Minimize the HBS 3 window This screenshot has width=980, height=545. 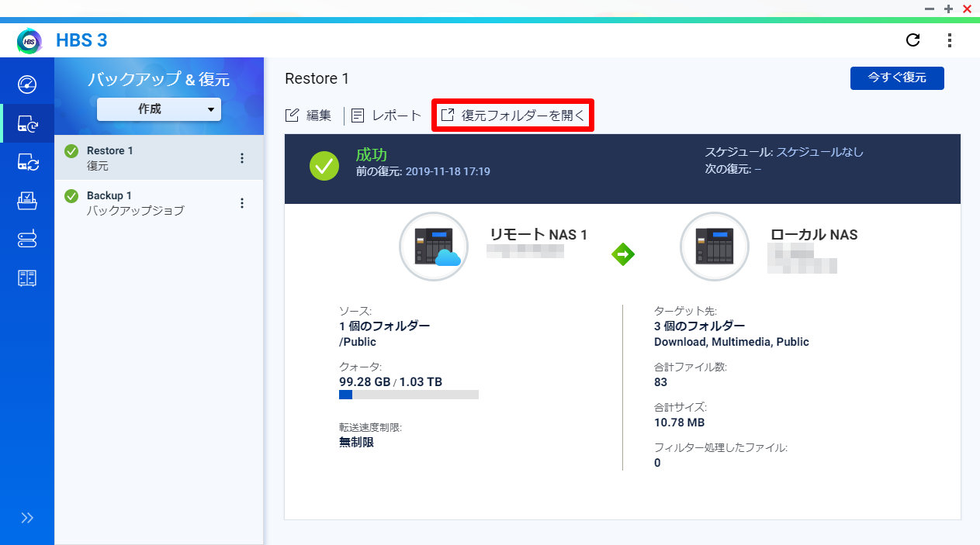pos(930,9)
